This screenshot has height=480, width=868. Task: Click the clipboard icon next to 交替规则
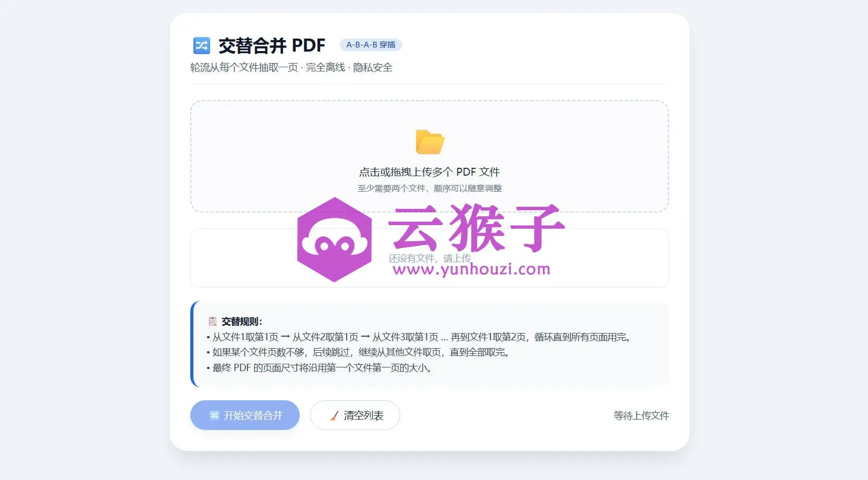pos(213,322)
